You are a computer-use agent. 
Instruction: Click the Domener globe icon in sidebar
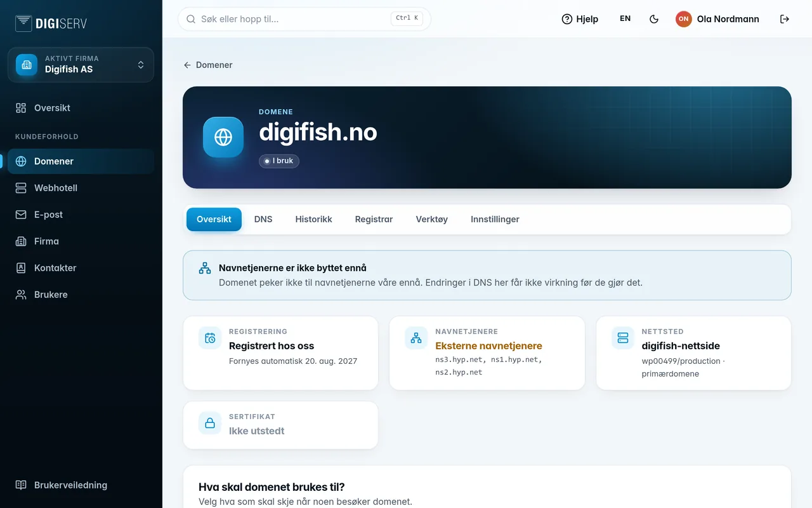coord(21,161)
